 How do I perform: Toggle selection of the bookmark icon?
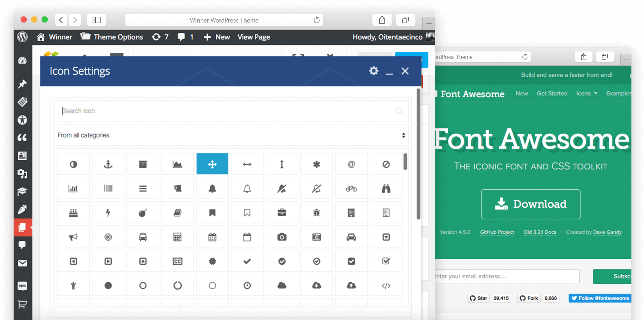tap(212, 212)
